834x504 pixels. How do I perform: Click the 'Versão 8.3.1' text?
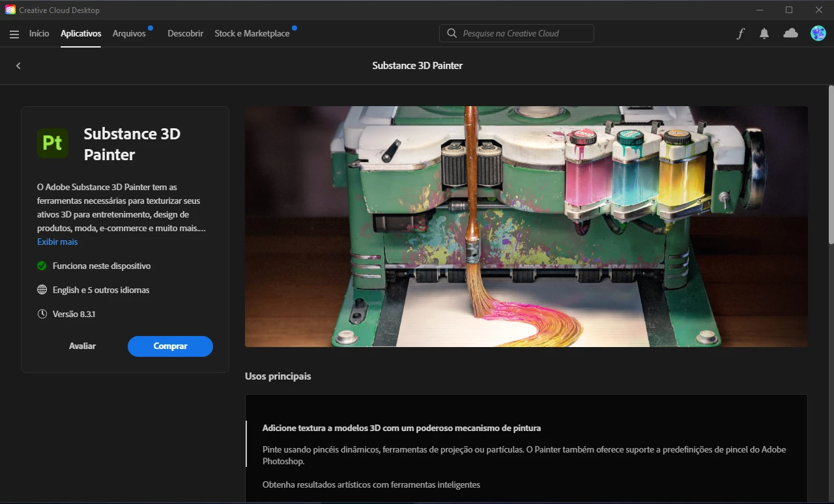[x=74, y=314]
